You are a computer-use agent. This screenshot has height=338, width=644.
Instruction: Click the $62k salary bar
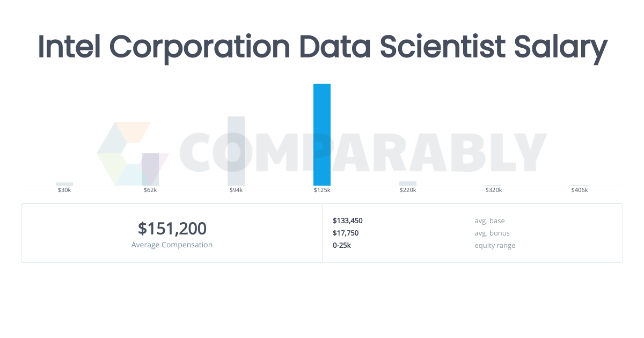point(150,169)
